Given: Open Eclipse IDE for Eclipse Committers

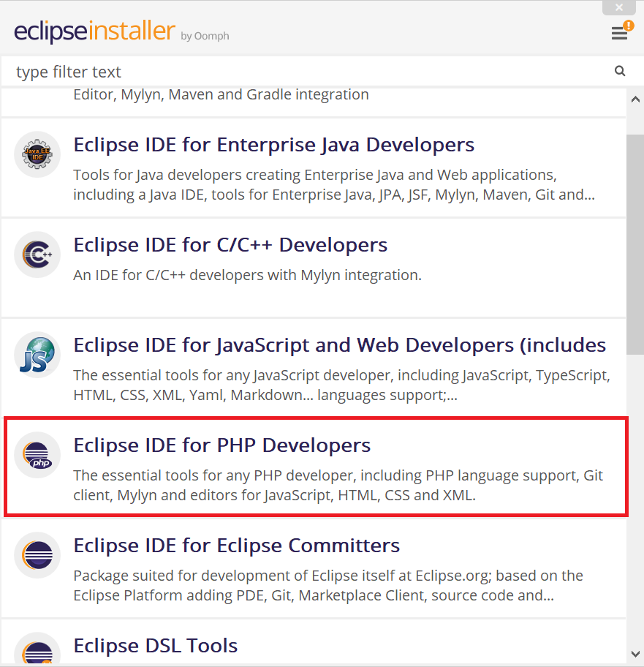Looking at the screenshot, I should click(236, 545).
